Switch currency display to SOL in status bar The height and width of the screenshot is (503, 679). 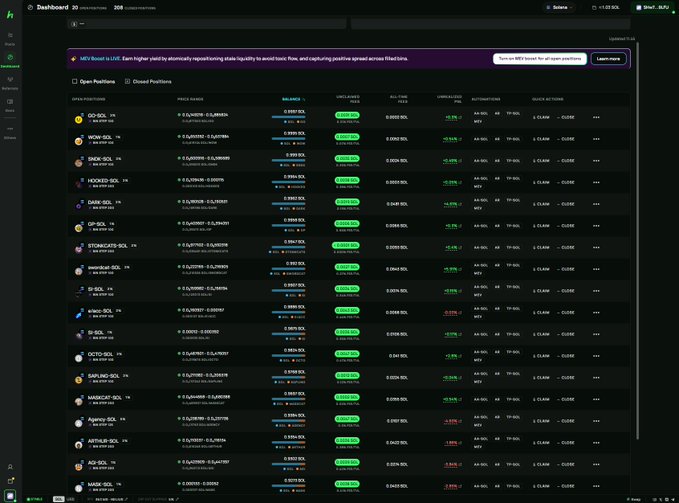pos(58,499)
